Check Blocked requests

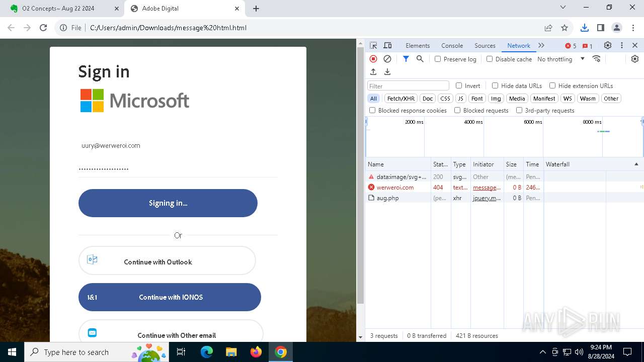[x=457, y=110]
